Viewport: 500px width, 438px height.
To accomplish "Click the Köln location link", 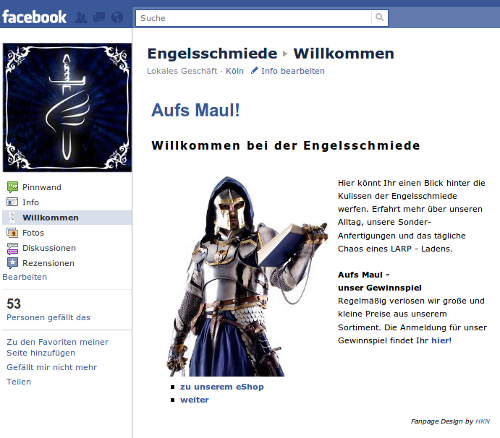I will click(235, 71).
